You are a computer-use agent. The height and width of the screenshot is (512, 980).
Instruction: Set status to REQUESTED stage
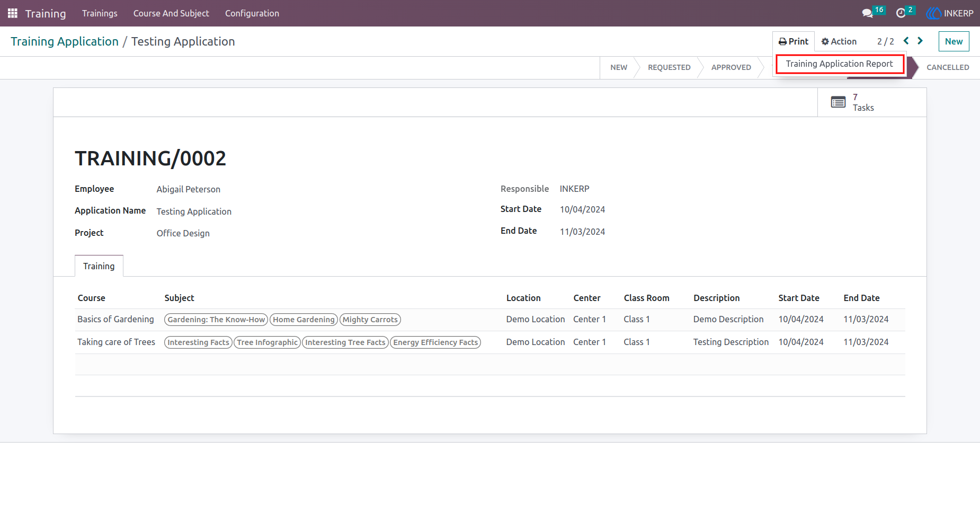coord(669,67)
